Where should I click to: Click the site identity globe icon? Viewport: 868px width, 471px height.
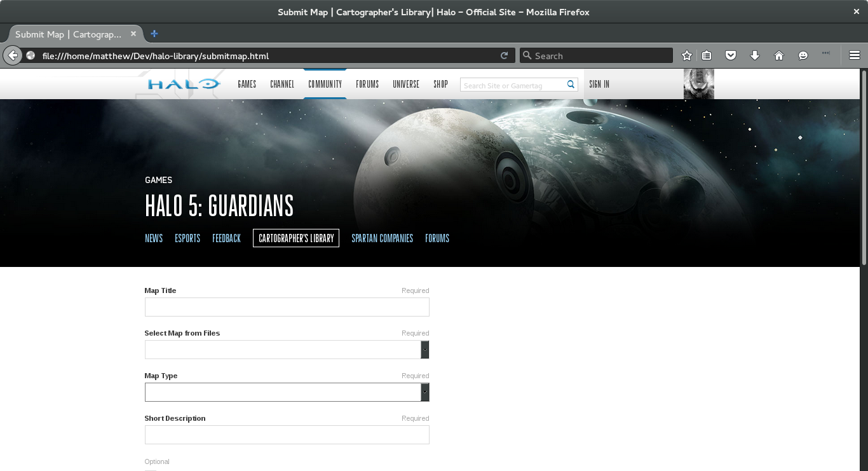point(31,56)
